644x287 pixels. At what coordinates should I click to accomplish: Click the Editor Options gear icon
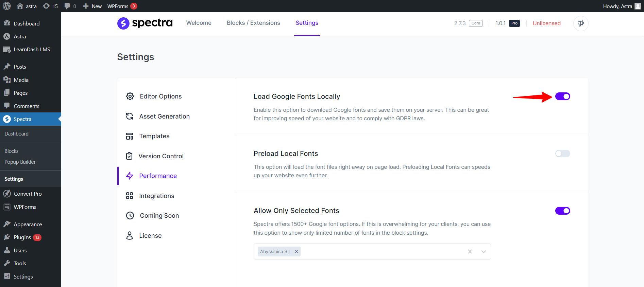point(130,96)
